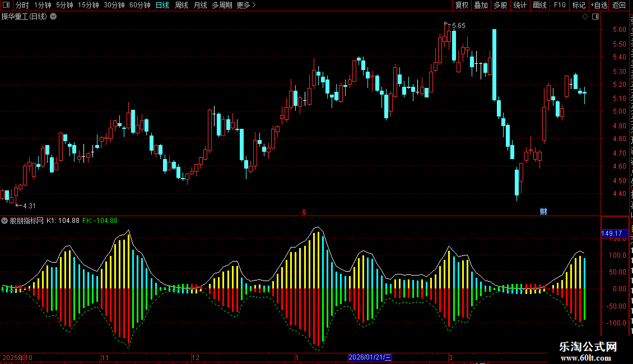
Task: Open F10 company information
Action: click(560, 5)
